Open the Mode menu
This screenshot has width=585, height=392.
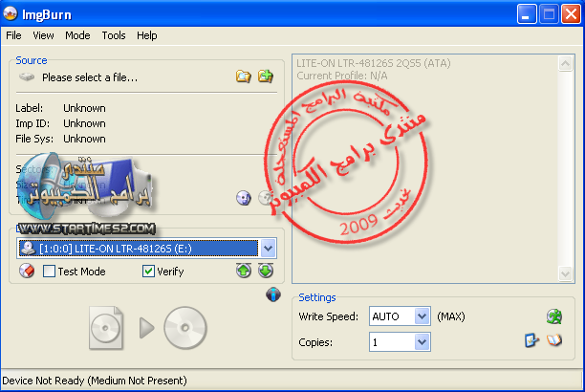click(77, 35)
